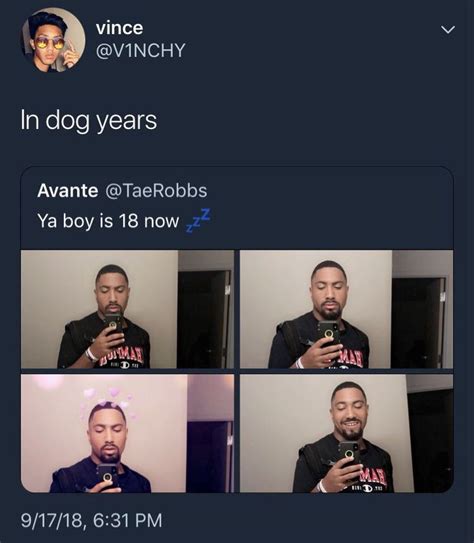
Task: Tap the phone held in the smiling photo
Action: tap(349, 454)
